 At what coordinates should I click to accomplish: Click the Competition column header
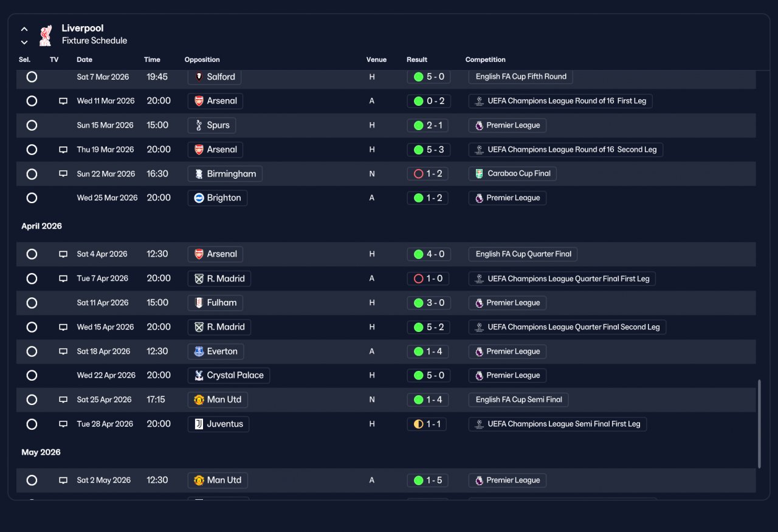(x=485, y=60)
